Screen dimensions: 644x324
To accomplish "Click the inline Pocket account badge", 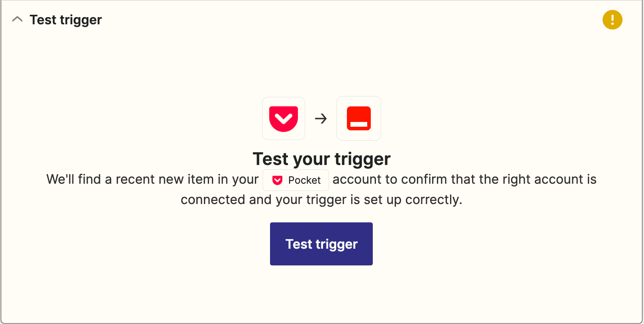I will pos(296,180).
